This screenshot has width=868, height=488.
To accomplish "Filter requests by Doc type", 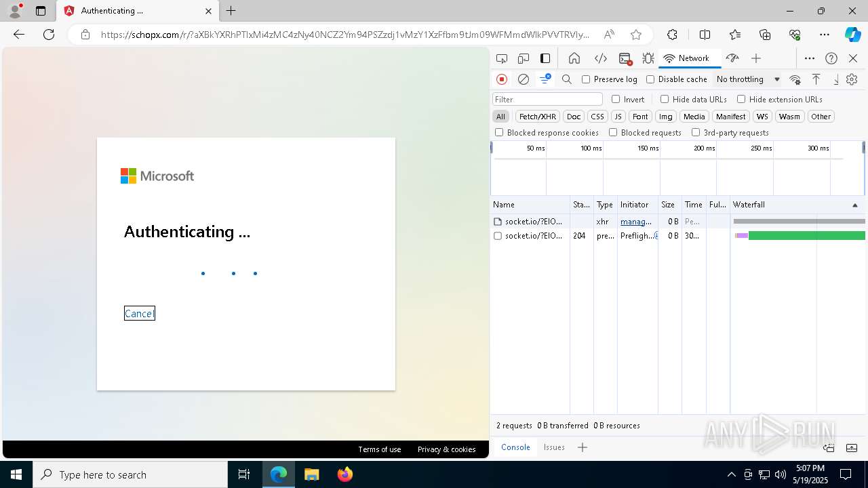I will point(574,117).
